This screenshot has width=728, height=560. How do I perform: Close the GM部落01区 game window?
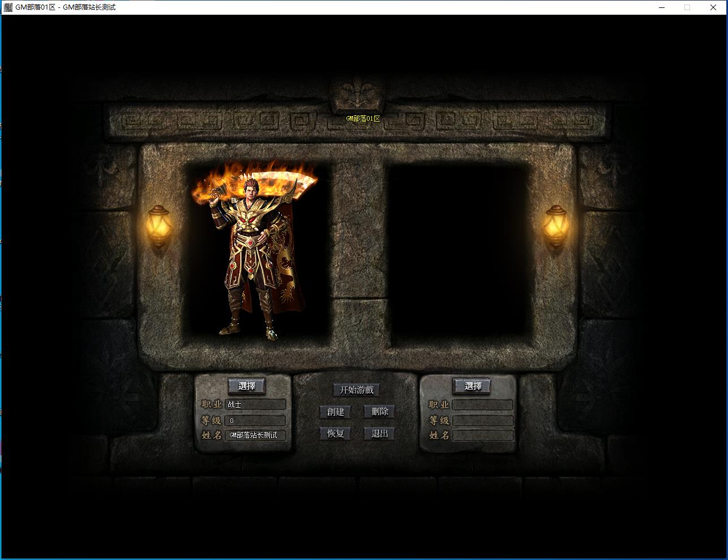[x=713, y=7]
